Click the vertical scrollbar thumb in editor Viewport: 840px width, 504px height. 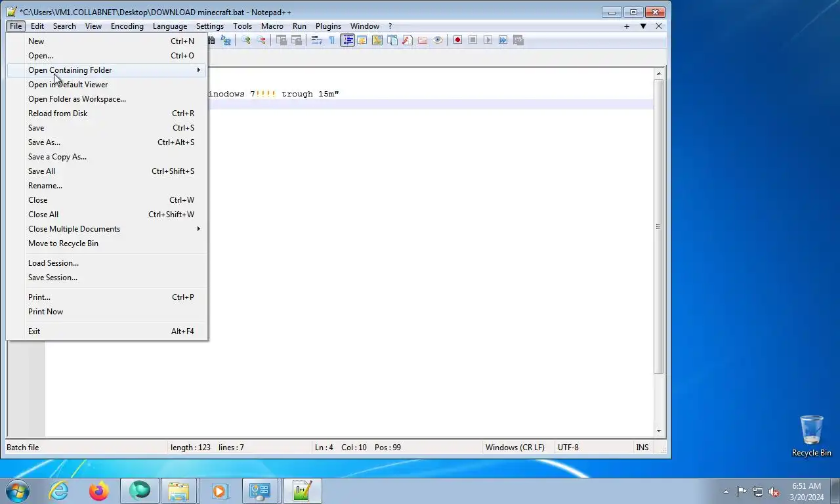tap(659, 226)
